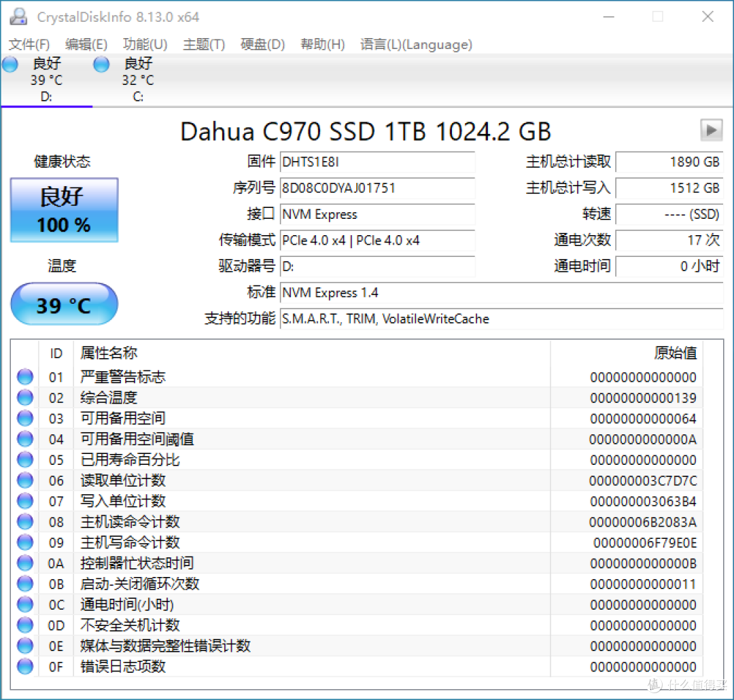
Task: Click the blue status dot beside 已用寿命百分比
Action: [x=24, y=459]
